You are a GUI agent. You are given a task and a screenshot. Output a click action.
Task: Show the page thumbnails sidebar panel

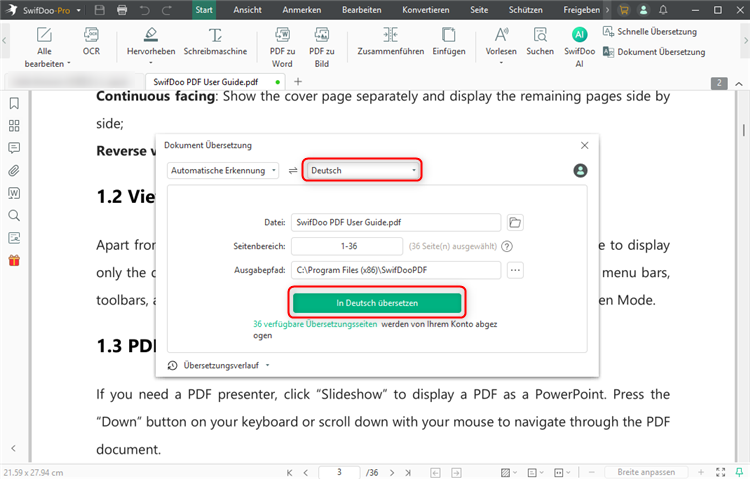pyautogui.click(x=14, y=126)
